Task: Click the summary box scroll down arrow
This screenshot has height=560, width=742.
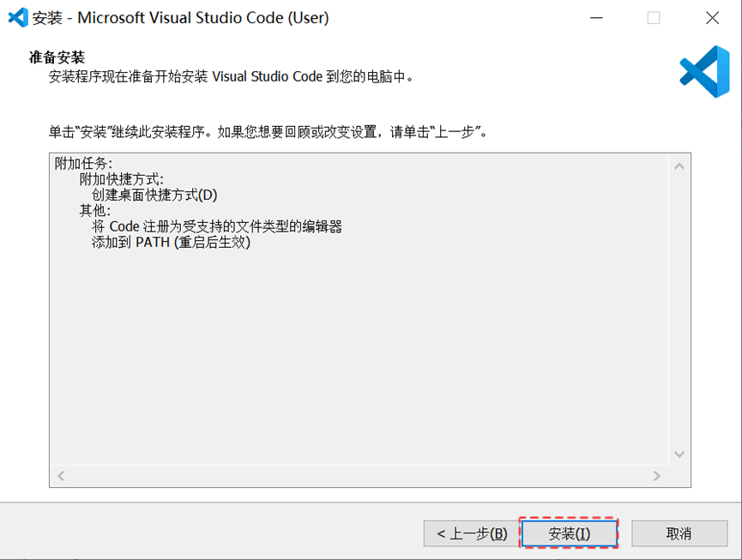Action: click(x=679, y=454)
